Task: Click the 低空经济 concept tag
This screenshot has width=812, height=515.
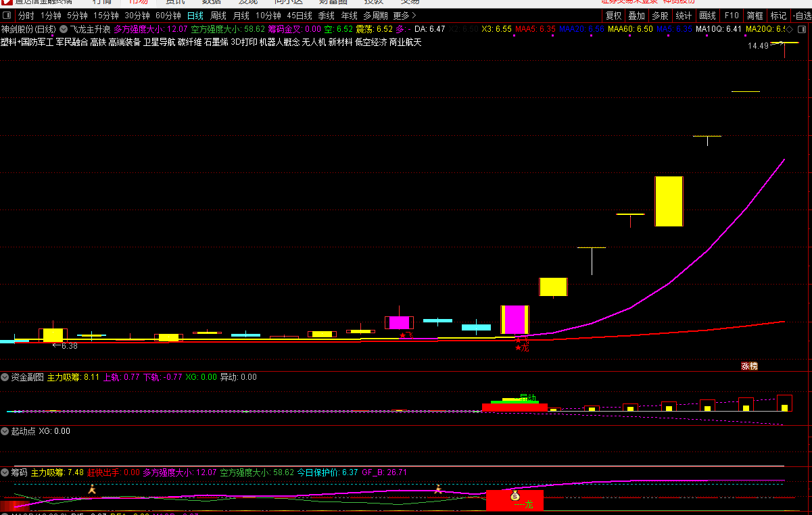Action: (x=371, y=43)
